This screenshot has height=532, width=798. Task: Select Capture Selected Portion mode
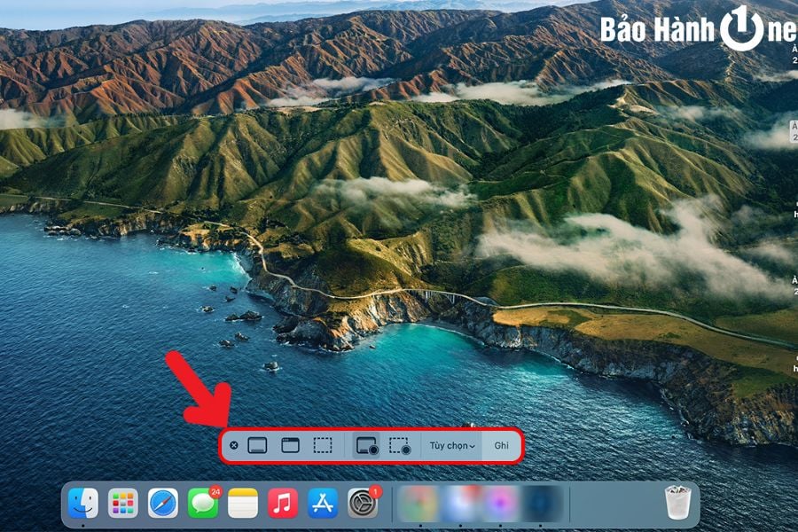323,445
